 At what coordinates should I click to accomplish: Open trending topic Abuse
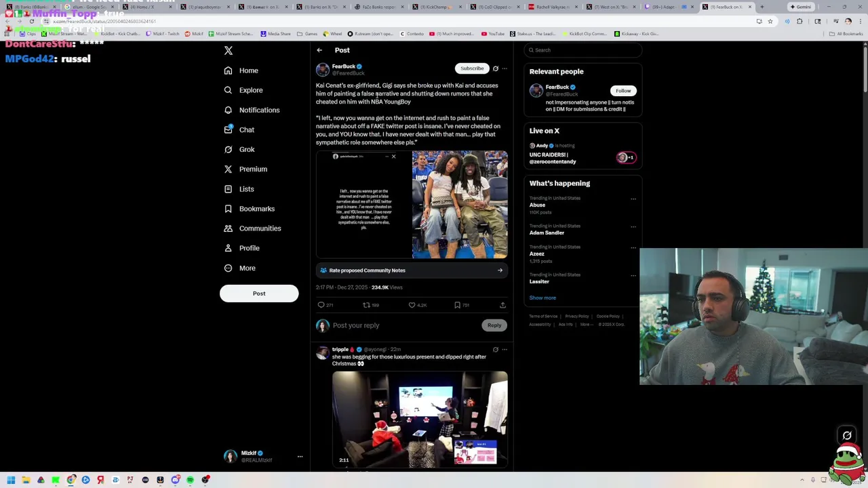pos(537,205)
